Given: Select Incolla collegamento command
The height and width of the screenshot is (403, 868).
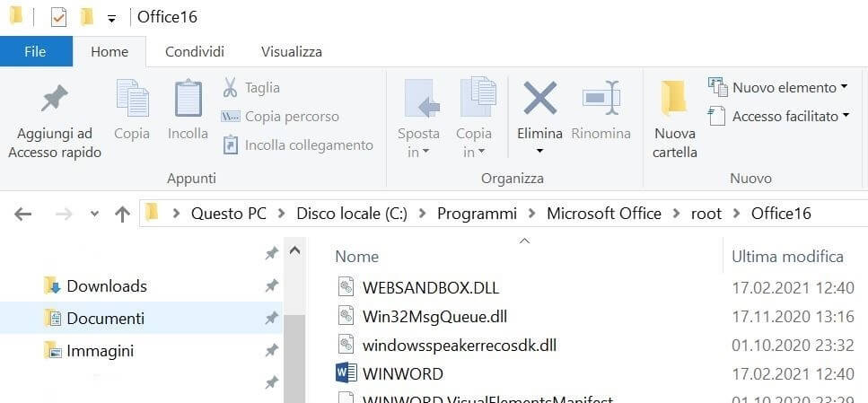Looking at the screenshot, I should pos(298,145).
